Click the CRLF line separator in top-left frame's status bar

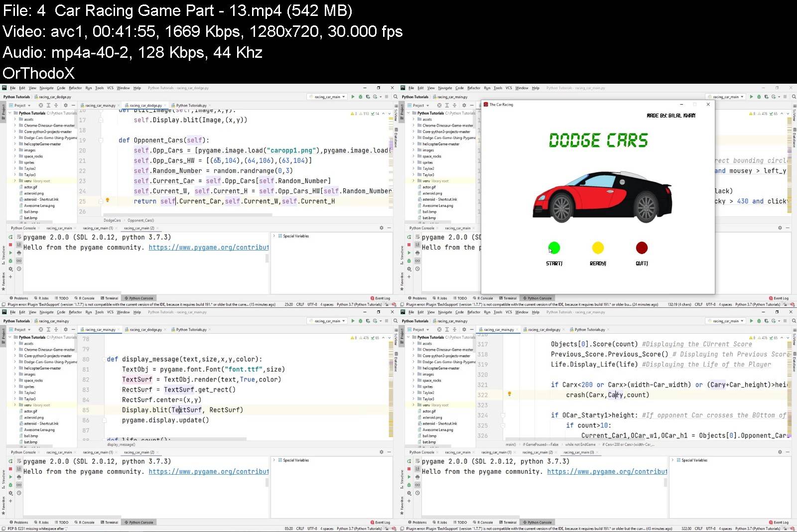300,304
